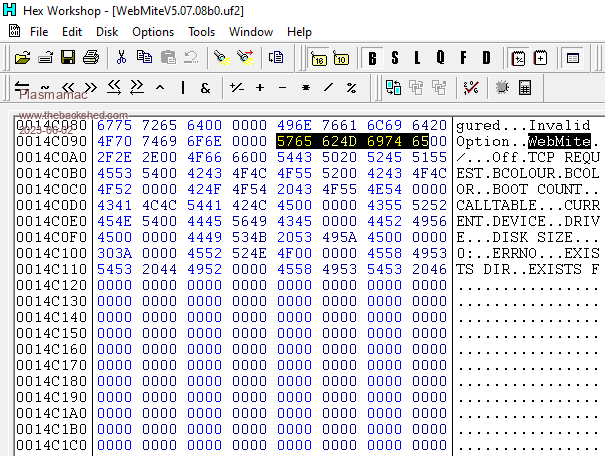Click the bitwise AND (&) operation icon

pos(205,88)
